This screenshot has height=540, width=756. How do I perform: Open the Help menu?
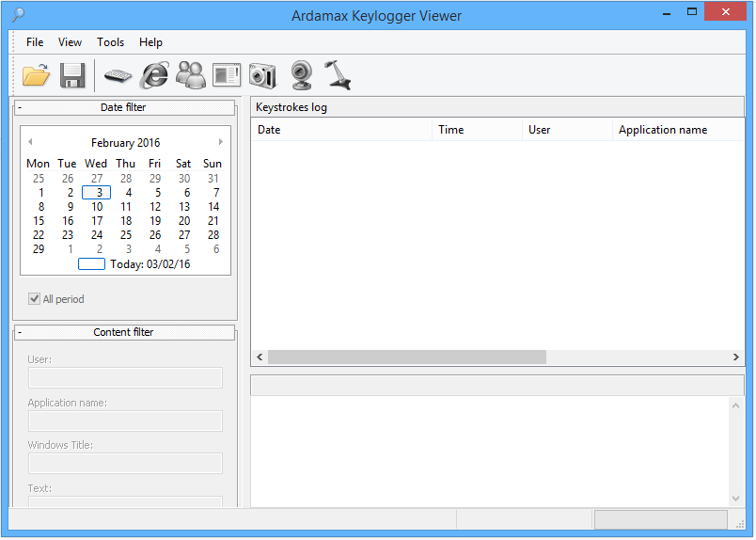click(x=150, y=42)
